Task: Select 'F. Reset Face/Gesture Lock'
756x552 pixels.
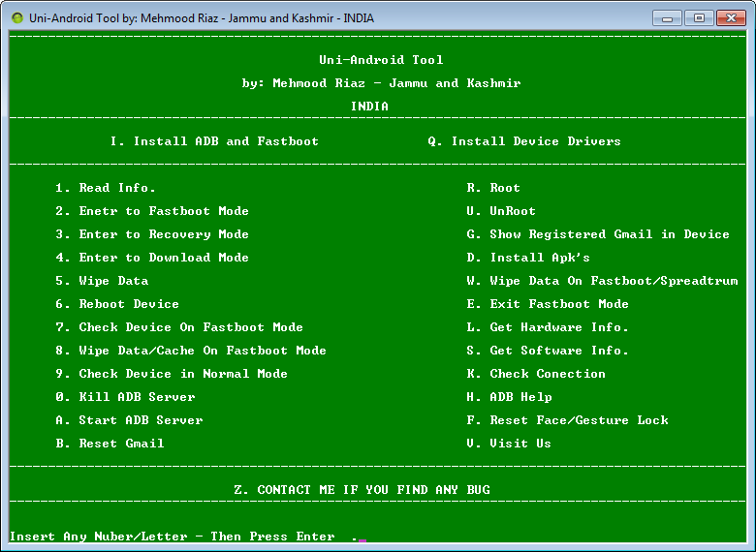Action: (x=567, y=420)
